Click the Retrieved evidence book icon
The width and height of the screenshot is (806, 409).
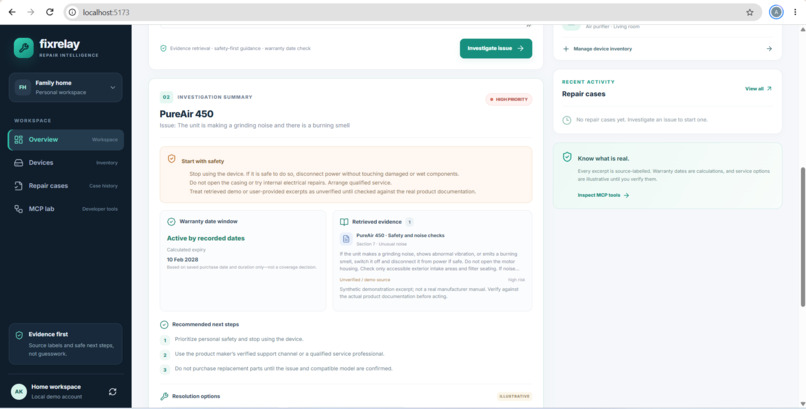pyautogui.click(x=344, y=222)
